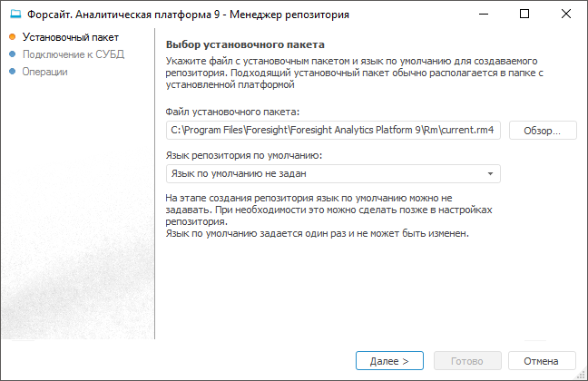Minimize the Менеджер репозитория window

483,15
